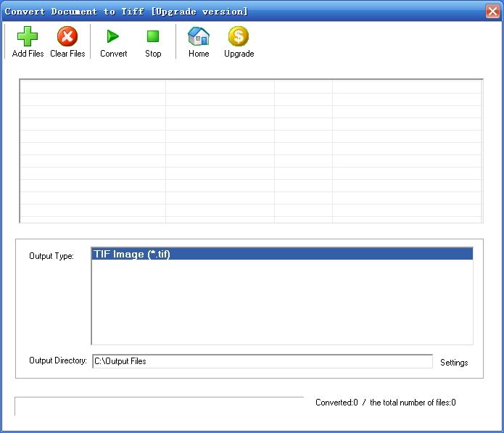
Task: Click the Output Directory label
Action: [58, 360]
